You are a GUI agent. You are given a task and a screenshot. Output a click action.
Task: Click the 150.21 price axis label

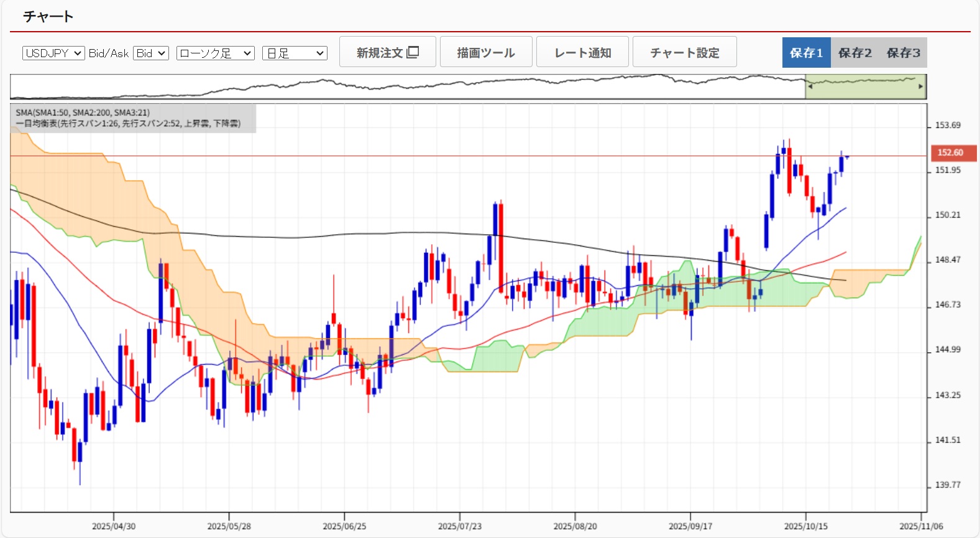pyautogui.click(x=948, y=215)
